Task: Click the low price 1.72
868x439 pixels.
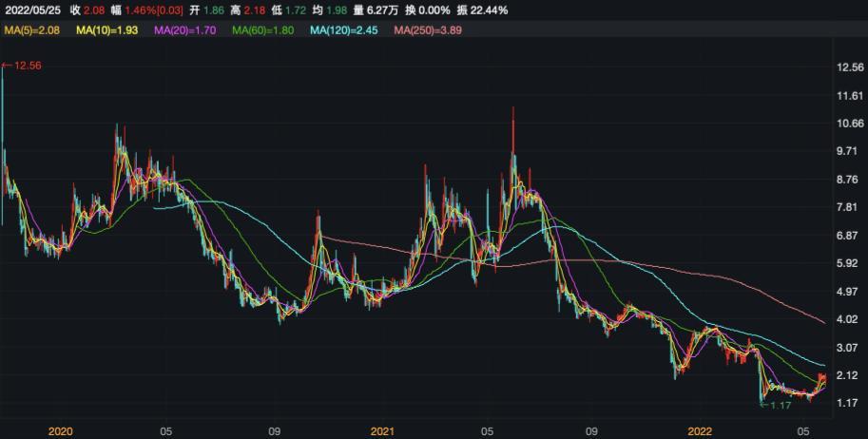Action: pyautogui.click(x=294, y=10)
